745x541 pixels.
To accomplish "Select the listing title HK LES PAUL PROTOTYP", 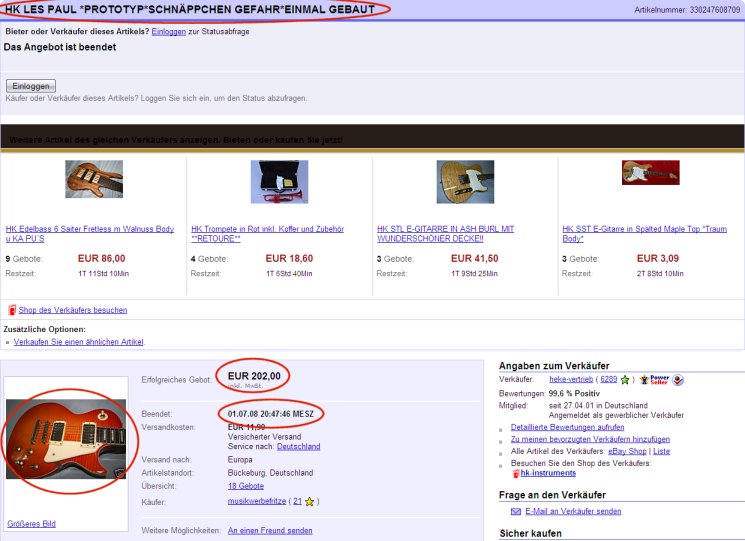I will pos(190,9).
